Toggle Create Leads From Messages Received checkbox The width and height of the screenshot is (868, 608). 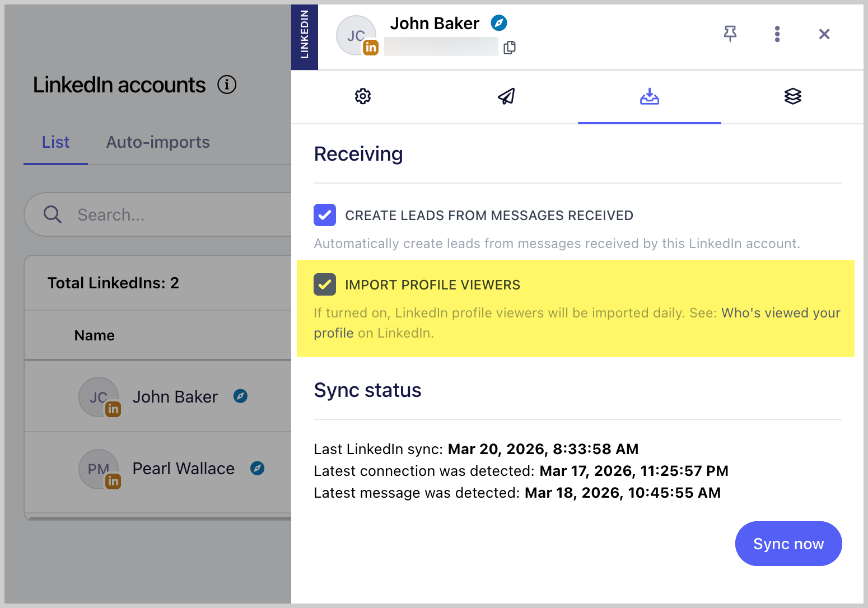click(325, 215)
